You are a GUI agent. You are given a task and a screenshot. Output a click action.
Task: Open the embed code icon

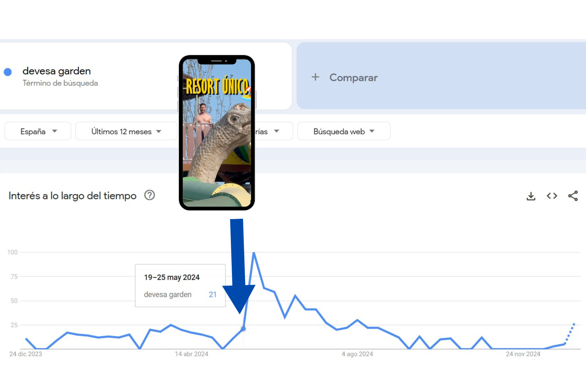click(x=552, y=196)
